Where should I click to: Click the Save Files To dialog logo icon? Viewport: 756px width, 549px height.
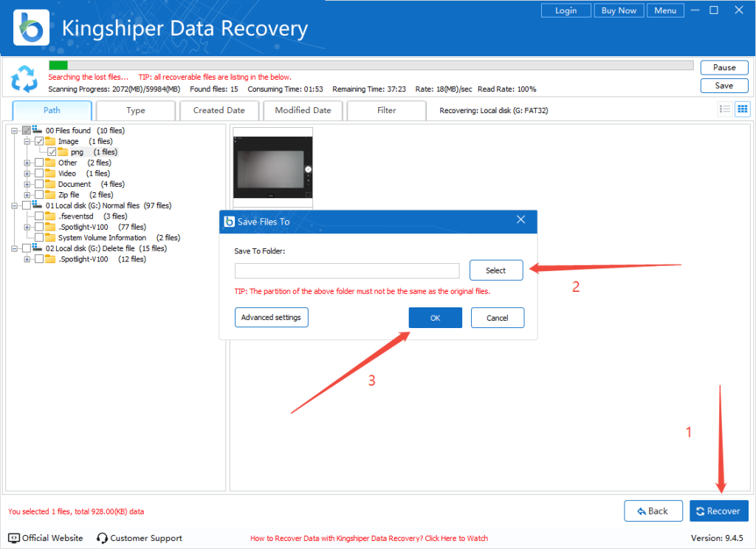[x=230, y=222]
